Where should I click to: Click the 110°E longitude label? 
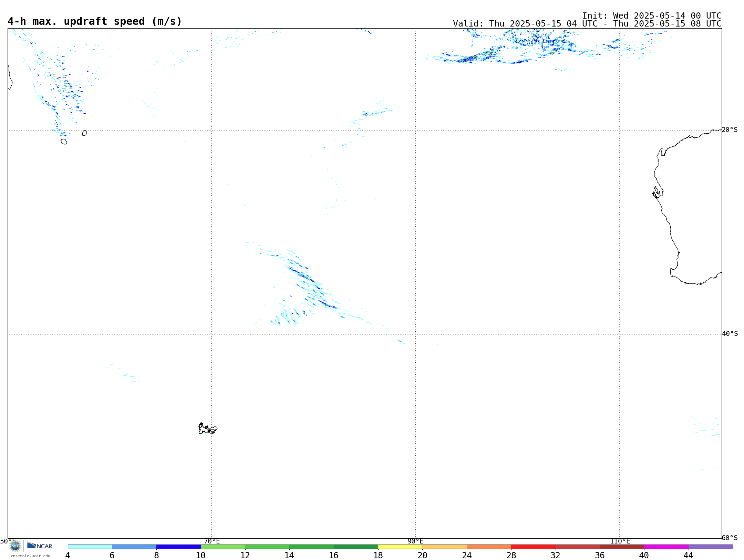coord(620,541)
